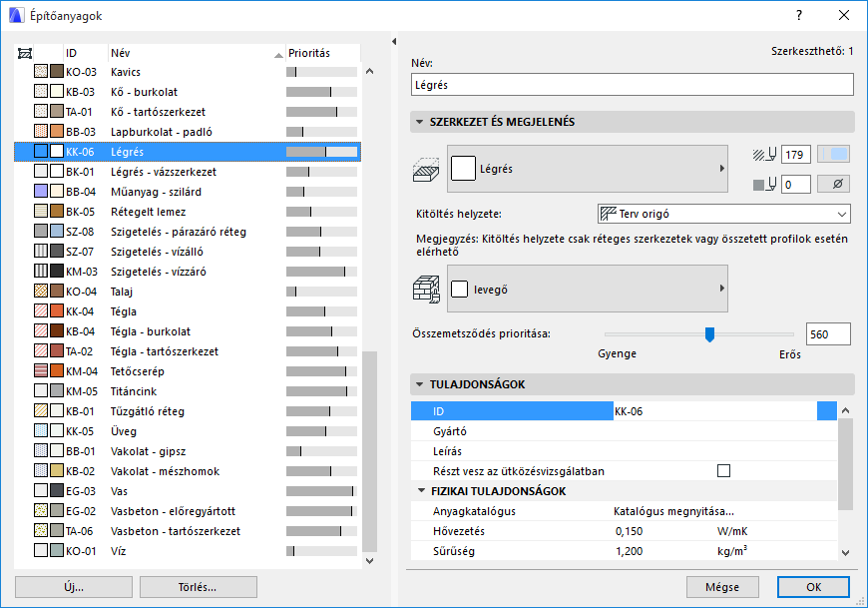Sort list by Prioritás column header
The width and height of the screenshot is (868, 608).
tap(322, 53)
